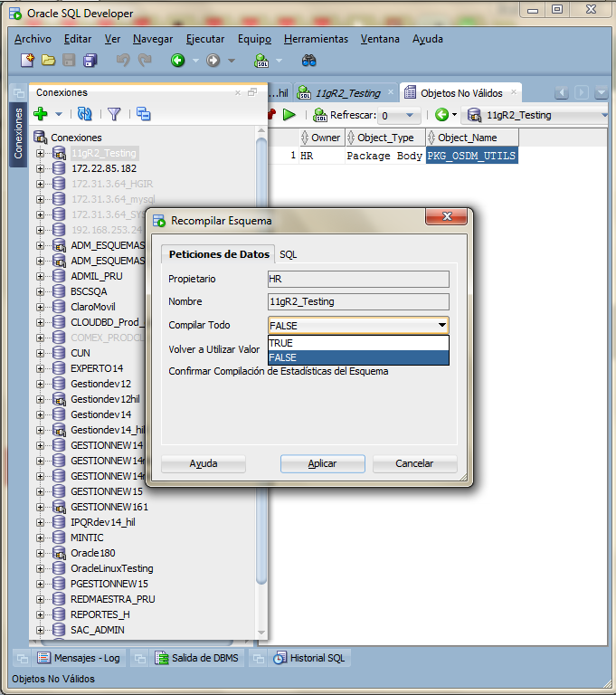Click the green Run report play icon

[289, 115]
